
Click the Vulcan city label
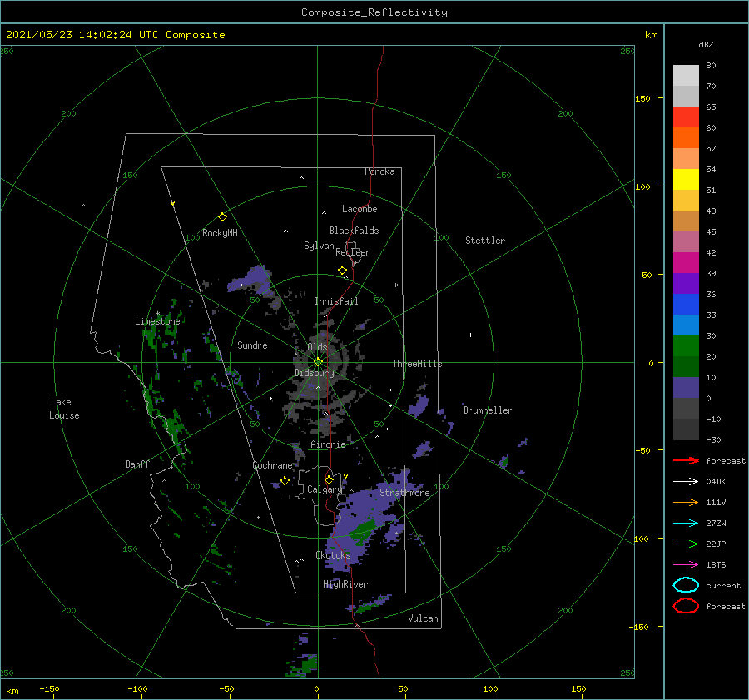424,618
